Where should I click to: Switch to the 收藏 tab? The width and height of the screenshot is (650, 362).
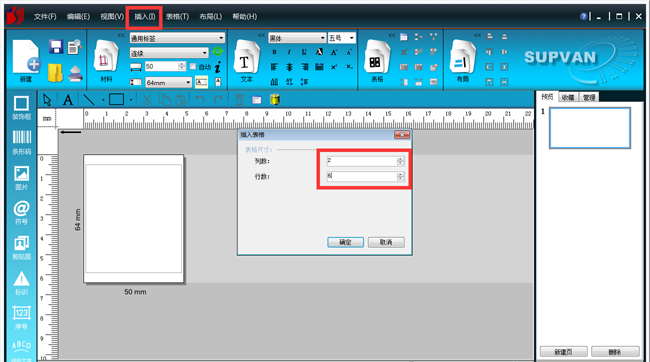(568, 97)
